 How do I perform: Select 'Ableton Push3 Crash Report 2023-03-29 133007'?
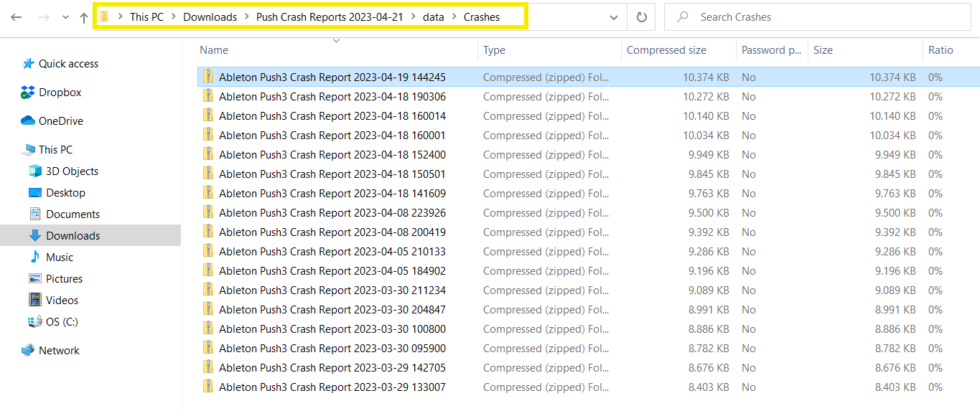coord(332,387)
